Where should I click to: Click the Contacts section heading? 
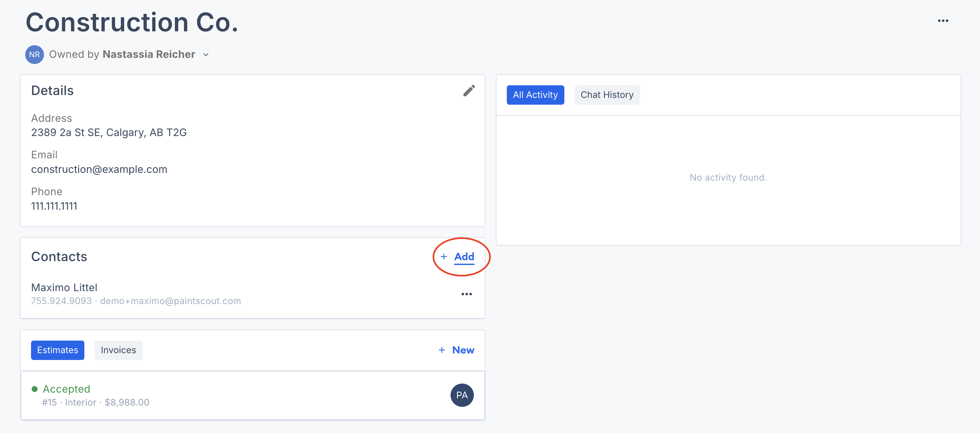coord(59,257)
